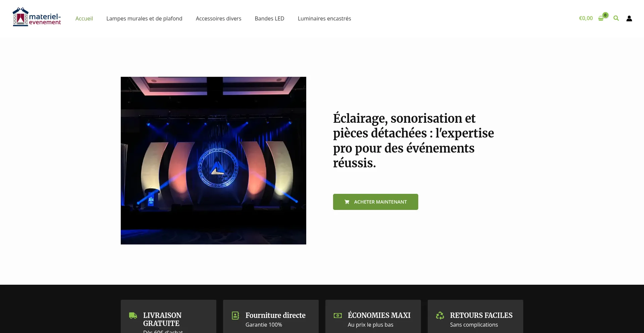
Task: Go to the Accueil menu item
Action: (84, 18)
